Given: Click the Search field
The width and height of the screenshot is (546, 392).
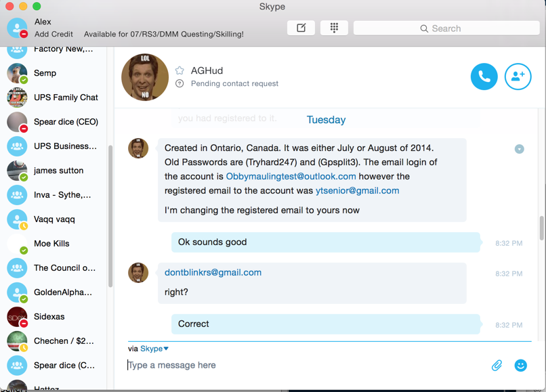Looking at the screenshot, I should coord(446,28).
